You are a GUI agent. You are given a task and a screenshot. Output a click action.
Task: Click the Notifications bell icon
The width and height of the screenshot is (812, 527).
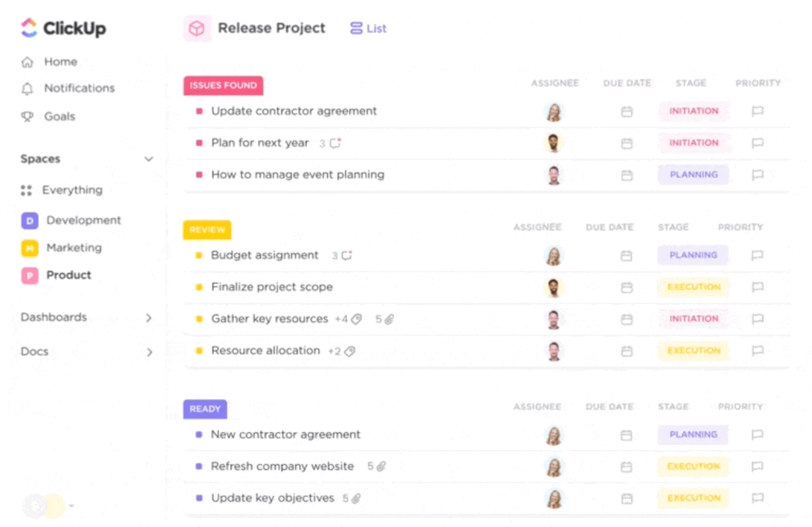point(27,89)
